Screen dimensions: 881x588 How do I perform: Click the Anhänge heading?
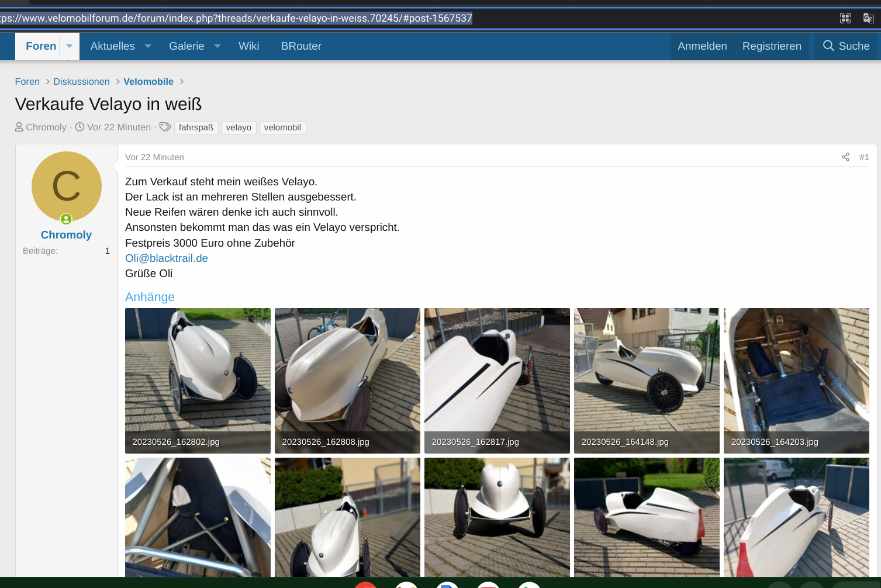[x=150, y=297]
